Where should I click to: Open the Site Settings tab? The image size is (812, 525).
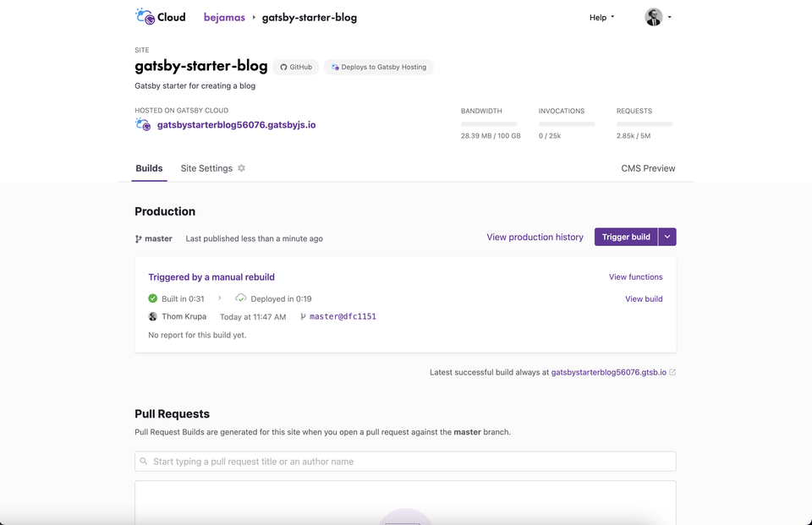206,168
